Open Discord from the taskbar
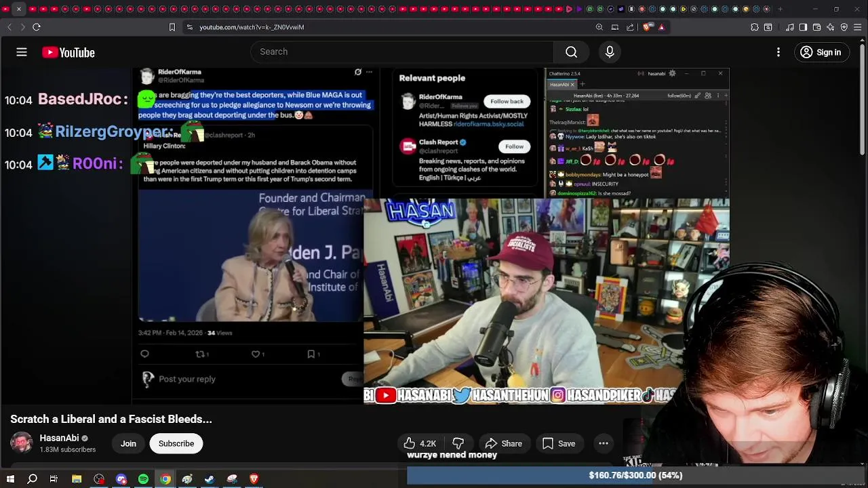This screenshot has height=488, width=868. click(x=121, y=479)
